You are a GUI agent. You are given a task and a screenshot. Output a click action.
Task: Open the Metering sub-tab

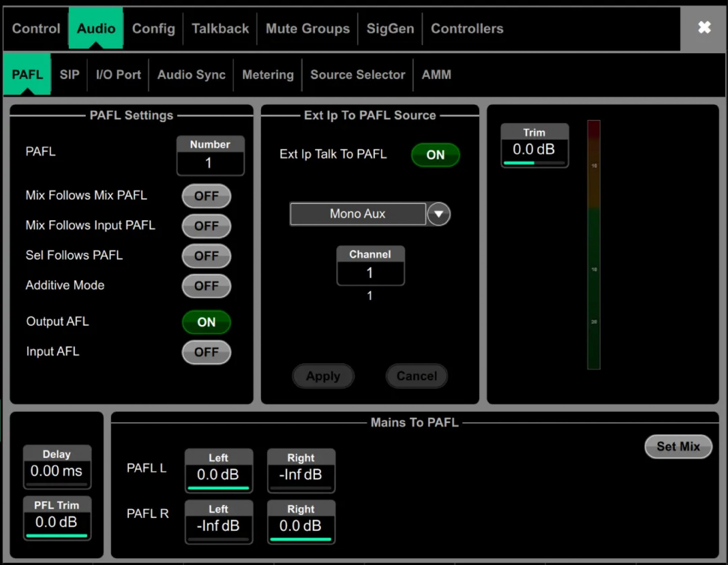point(268,75)
